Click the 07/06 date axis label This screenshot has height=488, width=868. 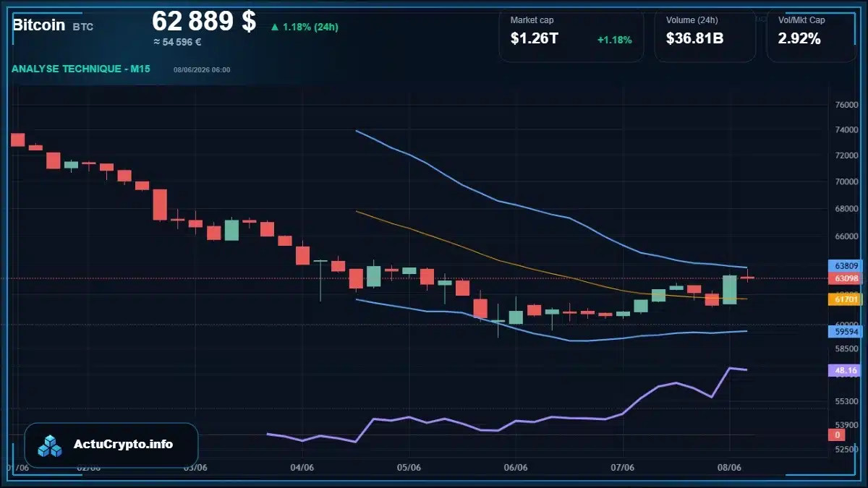[x=622, y=468]
